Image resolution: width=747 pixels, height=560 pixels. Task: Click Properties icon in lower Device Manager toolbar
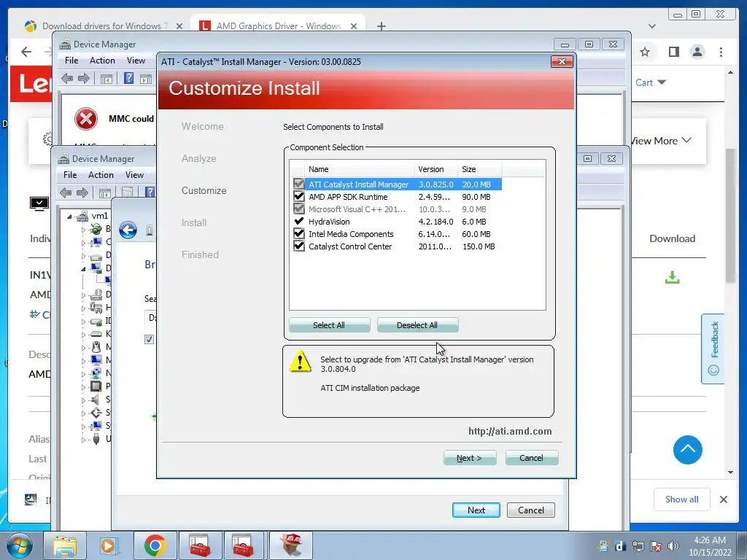(127, 192)
